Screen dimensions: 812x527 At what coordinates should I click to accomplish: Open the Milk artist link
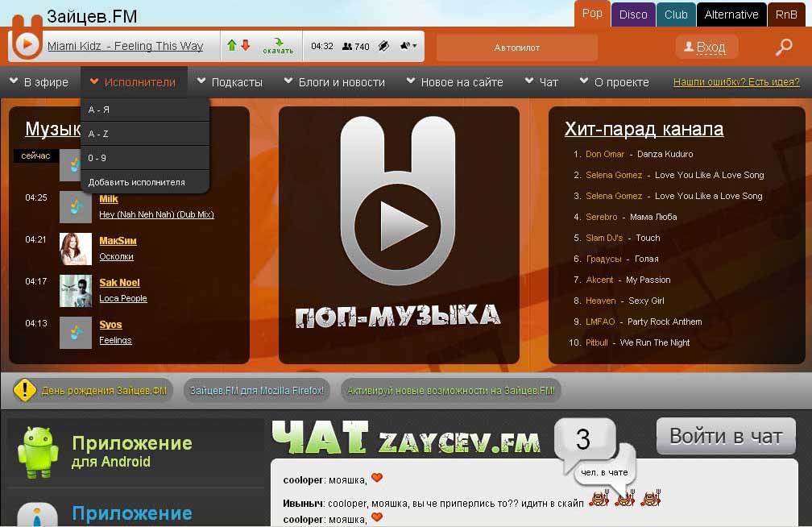[109, 199]
